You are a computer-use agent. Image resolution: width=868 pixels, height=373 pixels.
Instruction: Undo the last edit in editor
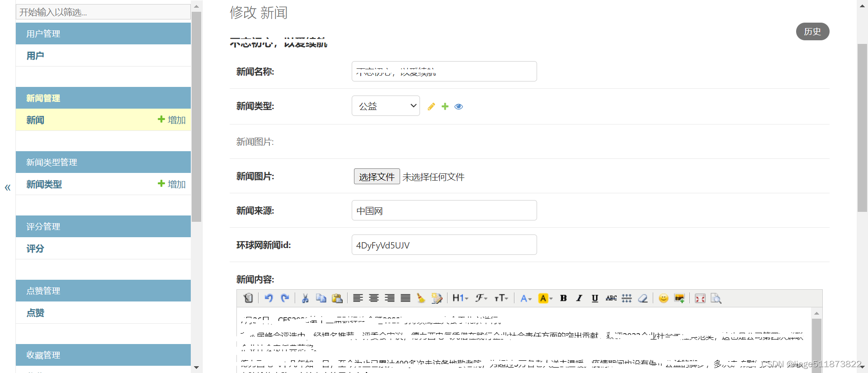coord(269,298)
